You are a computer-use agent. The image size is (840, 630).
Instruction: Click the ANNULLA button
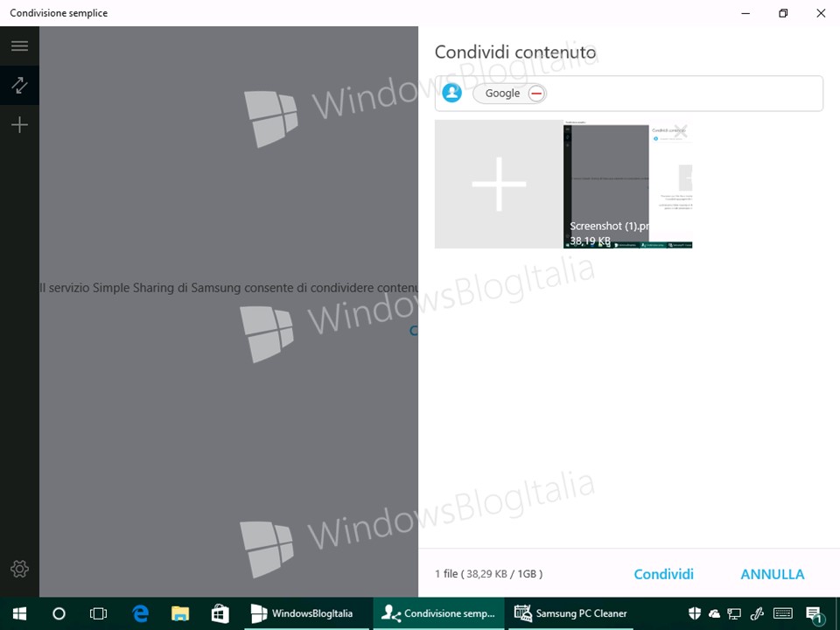pos(772,574)
